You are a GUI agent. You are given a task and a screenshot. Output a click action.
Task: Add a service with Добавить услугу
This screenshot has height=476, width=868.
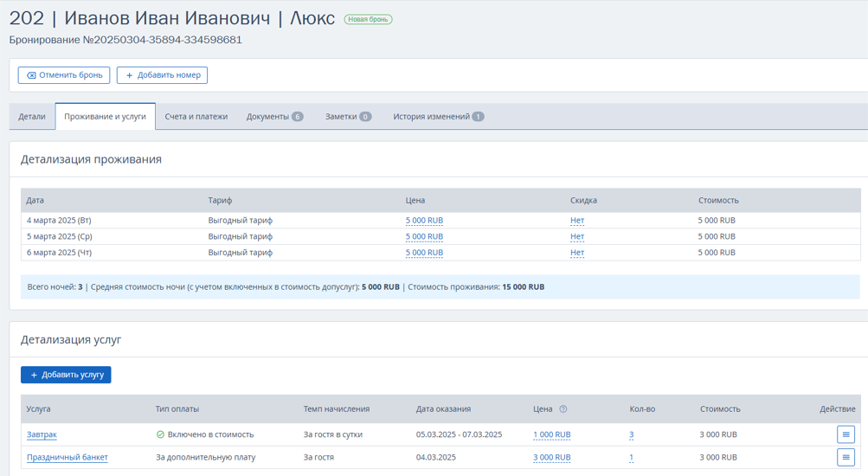[66, 375]
